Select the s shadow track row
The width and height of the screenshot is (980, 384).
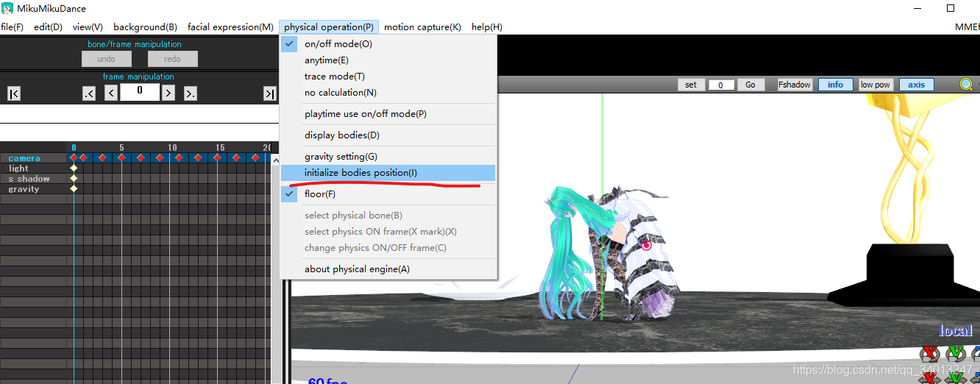coord(34,179)
